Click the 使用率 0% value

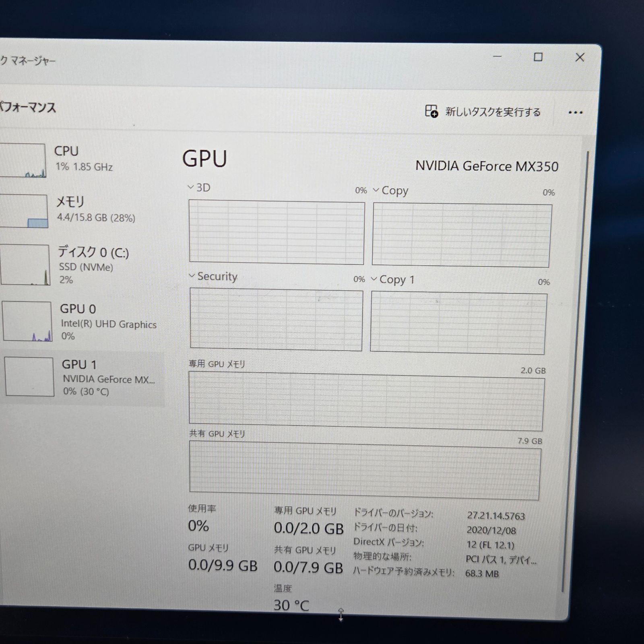point(198,526)
